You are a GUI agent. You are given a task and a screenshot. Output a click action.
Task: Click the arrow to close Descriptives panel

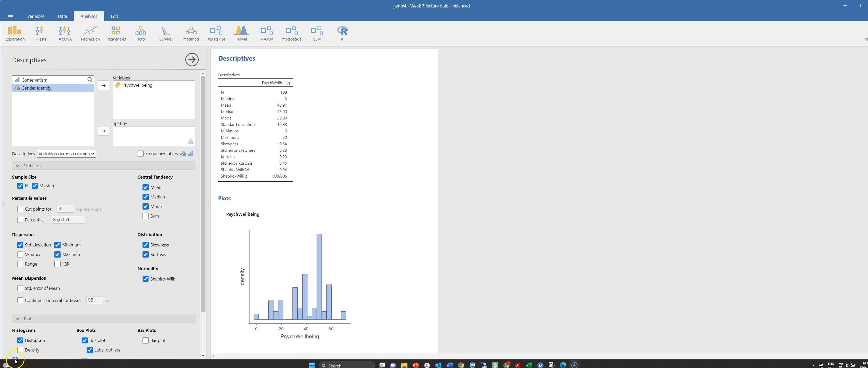191,59
